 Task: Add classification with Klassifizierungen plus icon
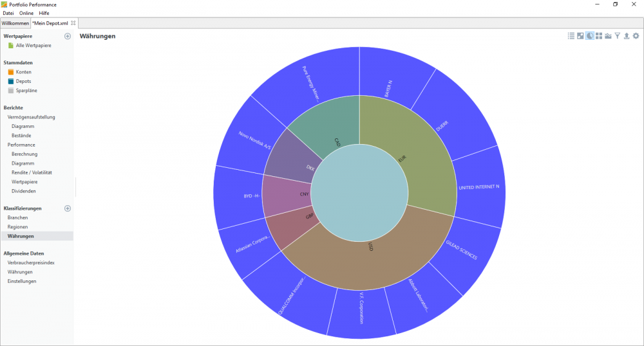[68, 208]
